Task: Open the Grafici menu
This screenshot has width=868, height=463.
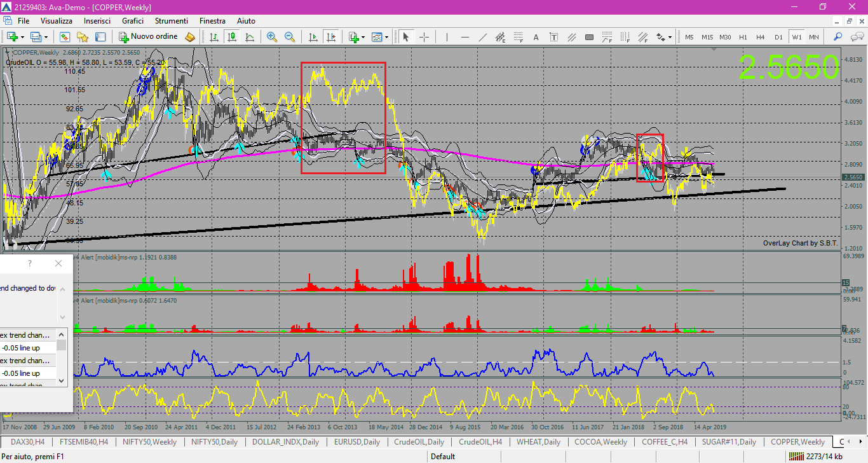Action: tap(133, 21)
